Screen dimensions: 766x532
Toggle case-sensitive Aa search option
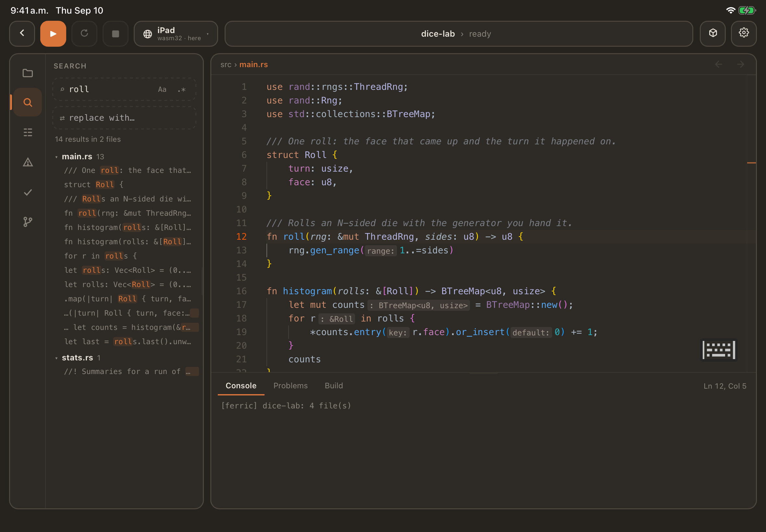pyautogui.click(x=162, y=89)
